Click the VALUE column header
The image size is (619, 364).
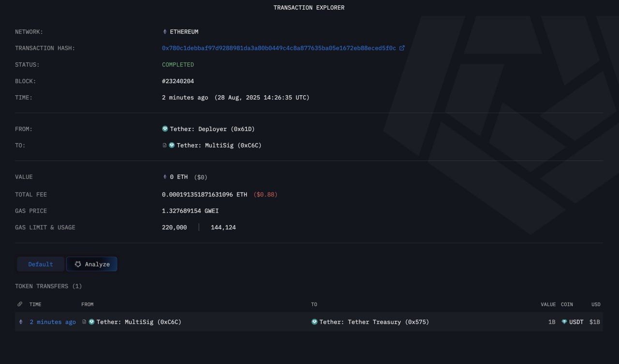[x=548, y=305]
